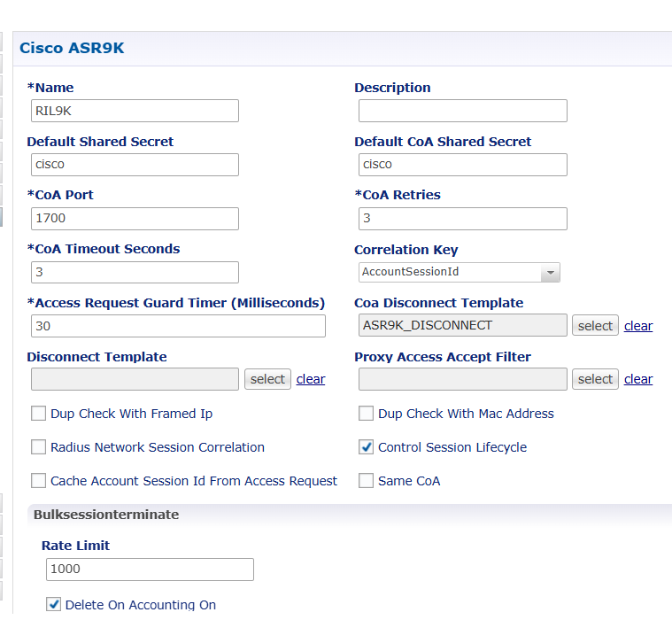This screenshot has width=672, height=620.
Task: Uncheck Delete On Accounting On
Action: point(54,604)
